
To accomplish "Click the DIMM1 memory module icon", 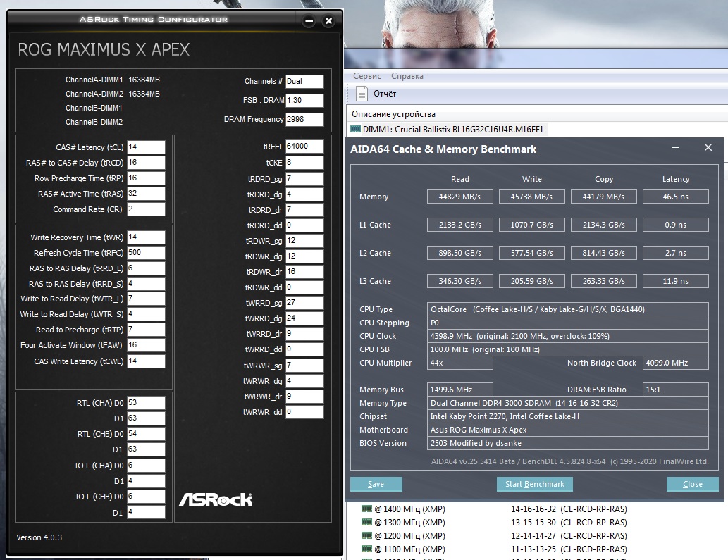I will coord(356,129).
